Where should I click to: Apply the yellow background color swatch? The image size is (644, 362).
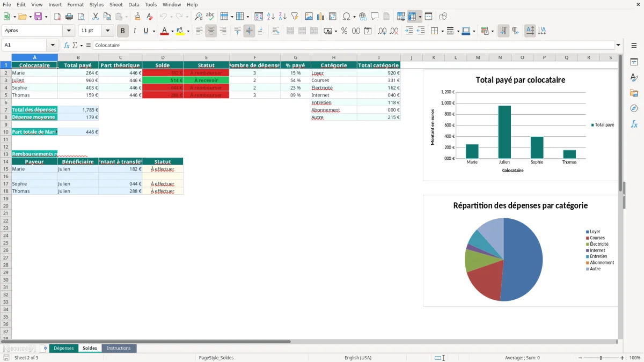pos(180,31)
